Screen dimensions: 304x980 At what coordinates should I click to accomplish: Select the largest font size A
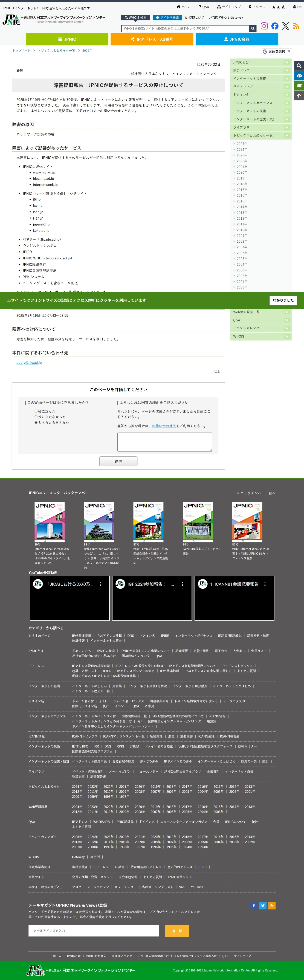click(x=283, y=7)
